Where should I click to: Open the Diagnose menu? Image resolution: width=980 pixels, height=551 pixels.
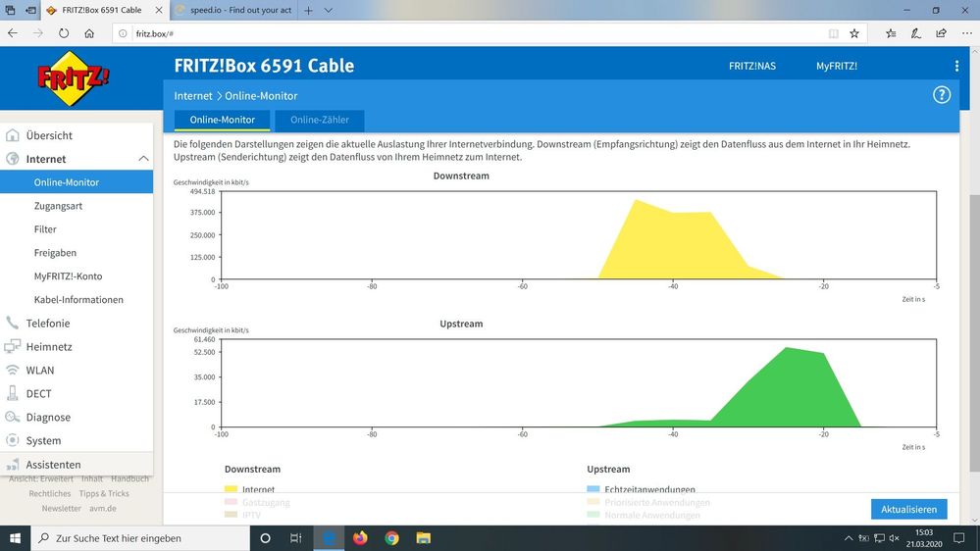[x=48, y=418]
